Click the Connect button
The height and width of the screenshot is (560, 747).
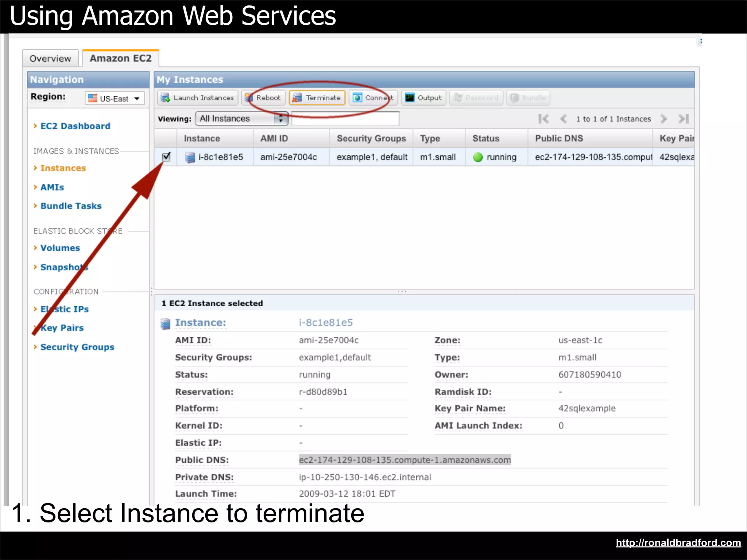pyautogui.click(x=373, y=98)
